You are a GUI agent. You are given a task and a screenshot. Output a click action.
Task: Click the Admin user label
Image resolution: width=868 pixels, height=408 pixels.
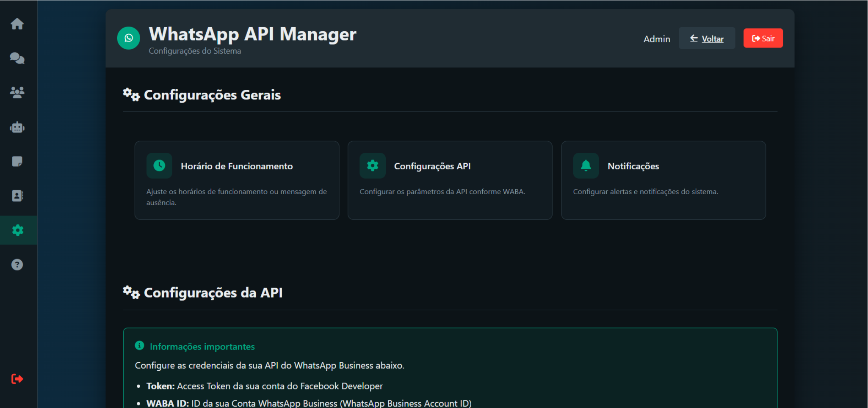pyautogui.click(x=657, y=39)
